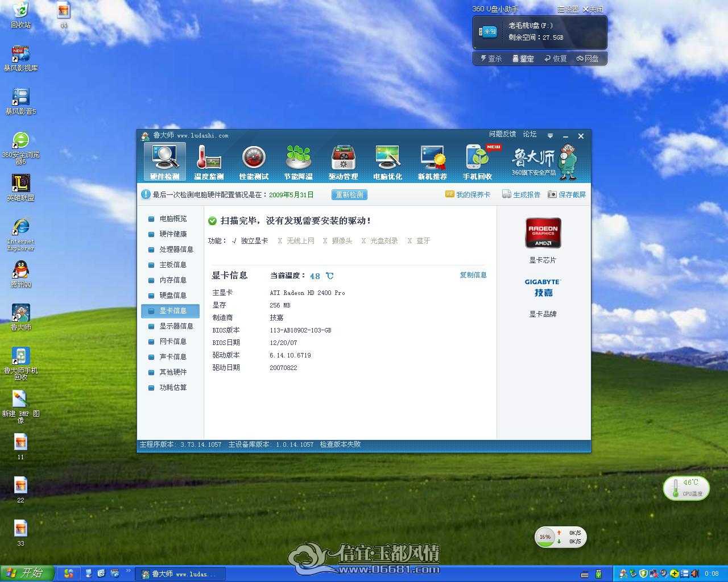Viewport: 728px width, 582px height.
Task: Select the 暴风影音5 desktop shortcut
Action: point(20,102)
